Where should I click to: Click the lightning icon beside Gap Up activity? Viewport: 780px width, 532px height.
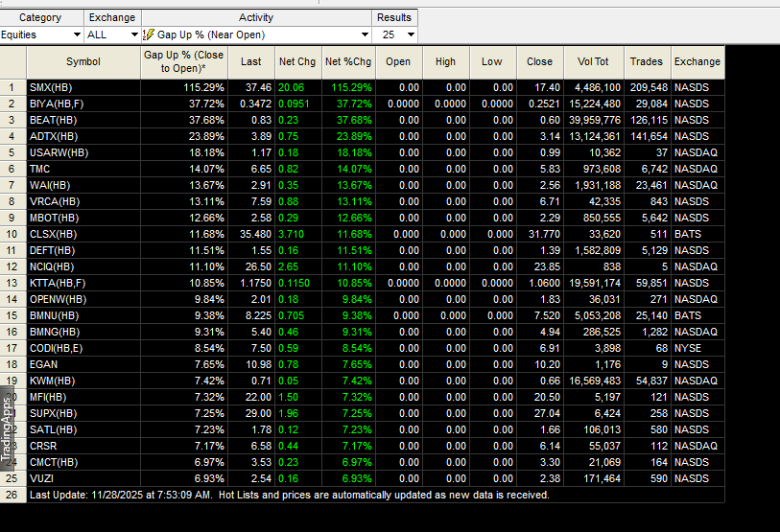click(149, 35)
